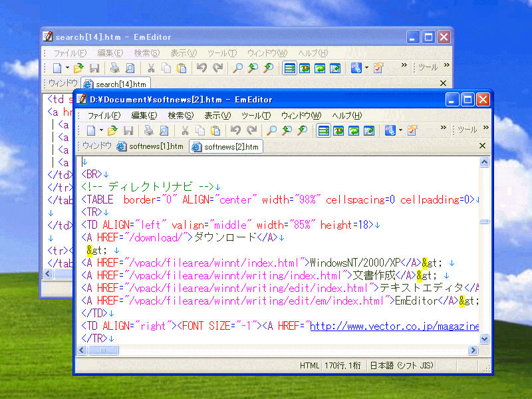Open the ファイル(F) menu in the front window
This screenshot has height=399, width=532.
[104, 116]
